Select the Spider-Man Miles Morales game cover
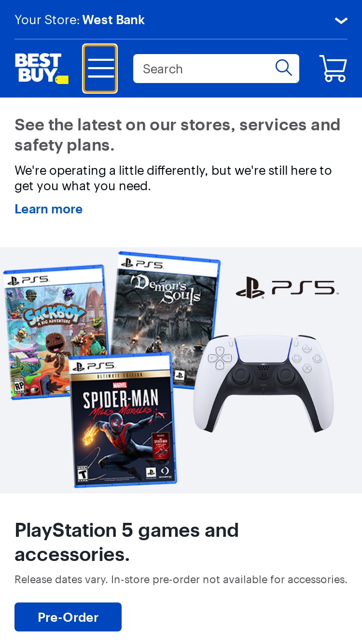Image resolution: width=362 pixels, height=644 pixels. tap(123, 420)
